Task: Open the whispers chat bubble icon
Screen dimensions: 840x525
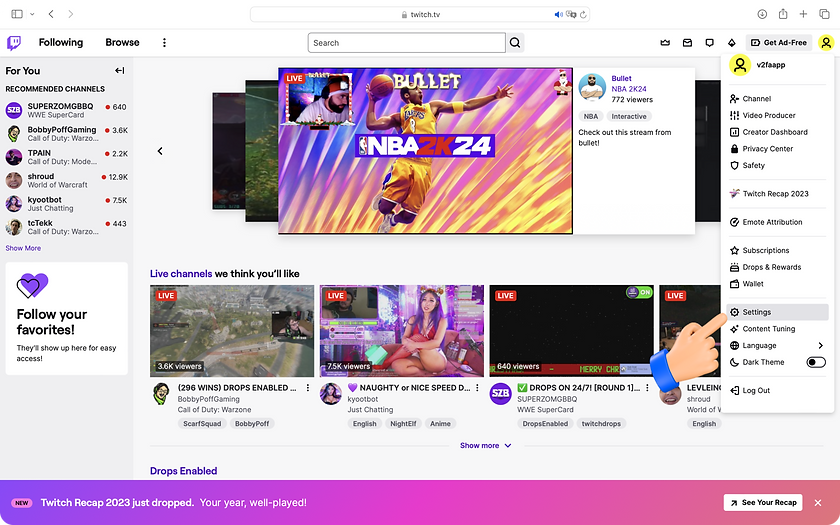Action: pos(709,43)
